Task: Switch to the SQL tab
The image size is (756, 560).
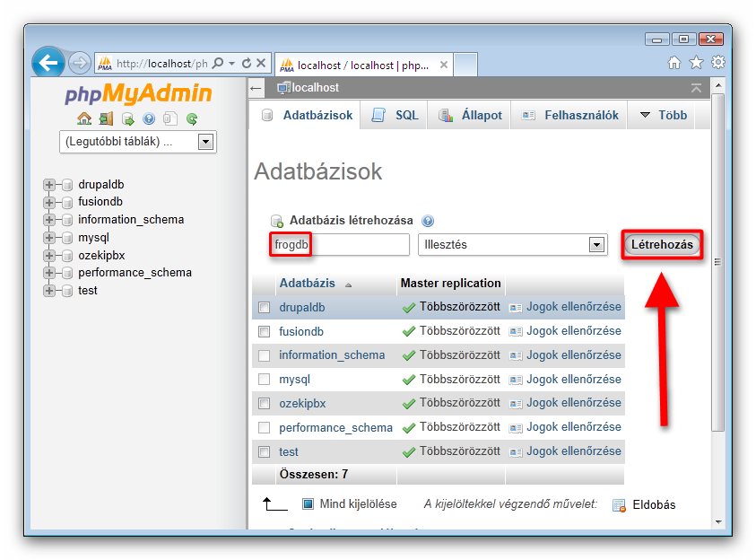Action: click(395, 116)
